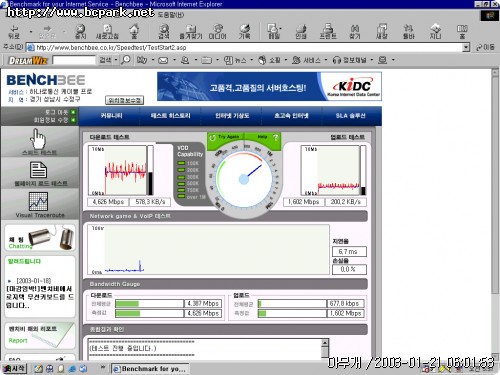
Task: Click the Try Again button on gauge
Action: 226,137
